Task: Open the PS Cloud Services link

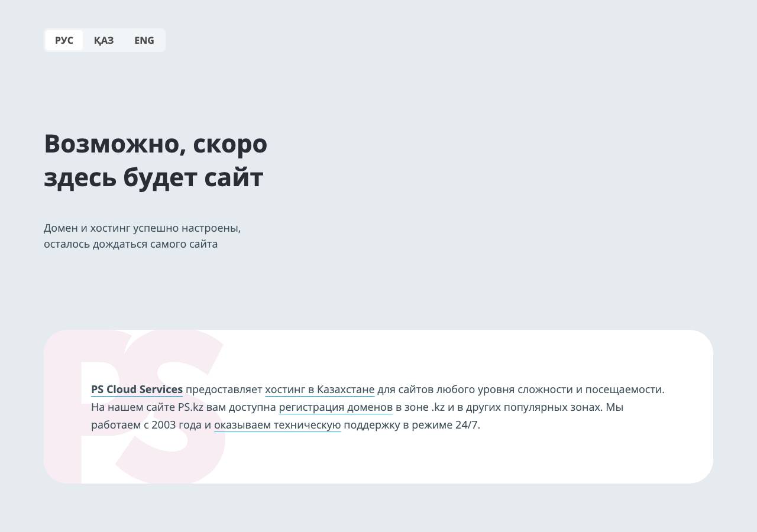Action: tap(137, 390)
